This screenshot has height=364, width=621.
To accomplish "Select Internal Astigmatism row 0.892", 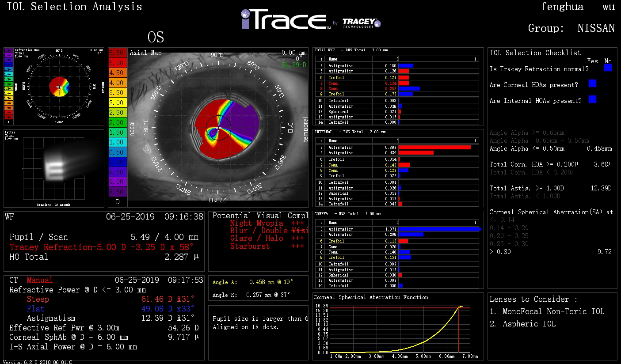I will [x=396, y=147].
